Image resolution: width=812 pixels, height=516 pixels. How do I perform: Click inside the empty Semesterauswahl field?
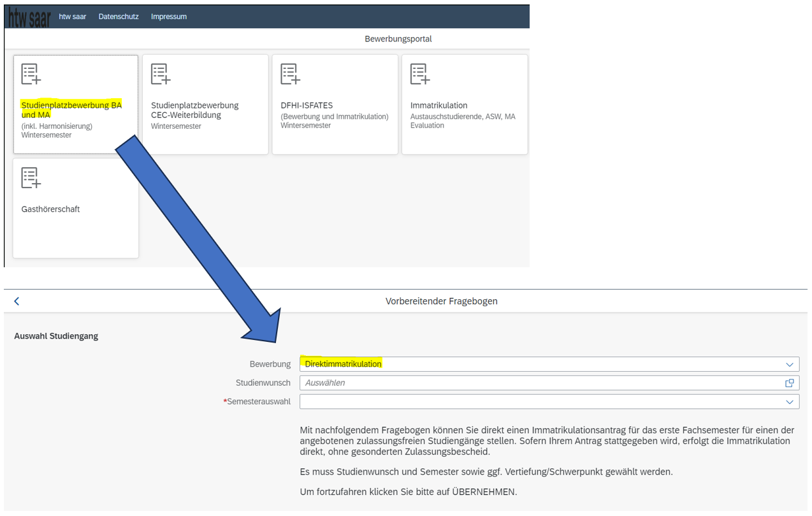pyautogui.click(x=542, y=402)
